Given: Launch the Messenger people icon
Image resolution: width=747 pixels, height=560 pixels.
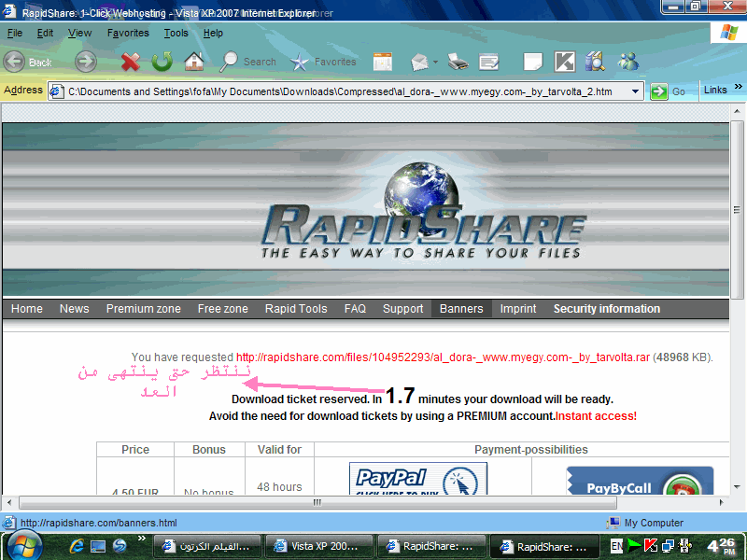Looking at the screenshot, I should tap(627, 62).
